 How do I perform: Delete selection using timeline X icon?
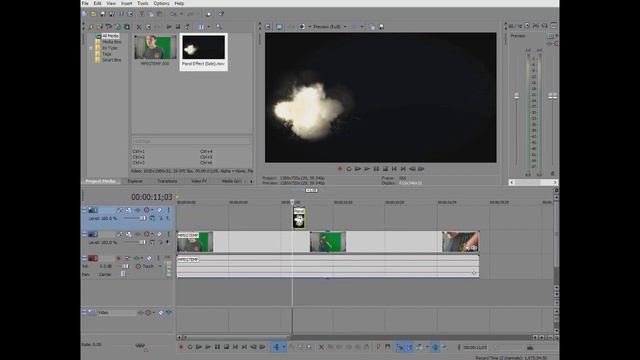(x=321, y=347)
